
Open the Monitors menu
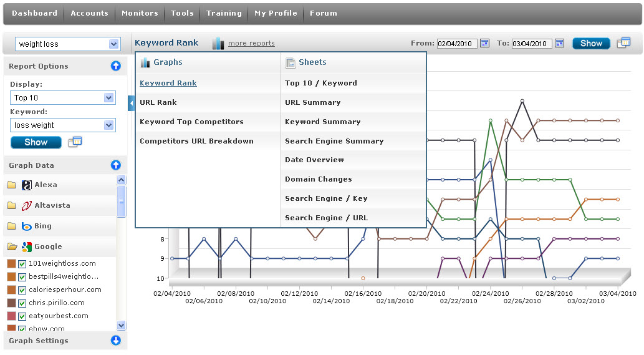[x=140, y=13]
